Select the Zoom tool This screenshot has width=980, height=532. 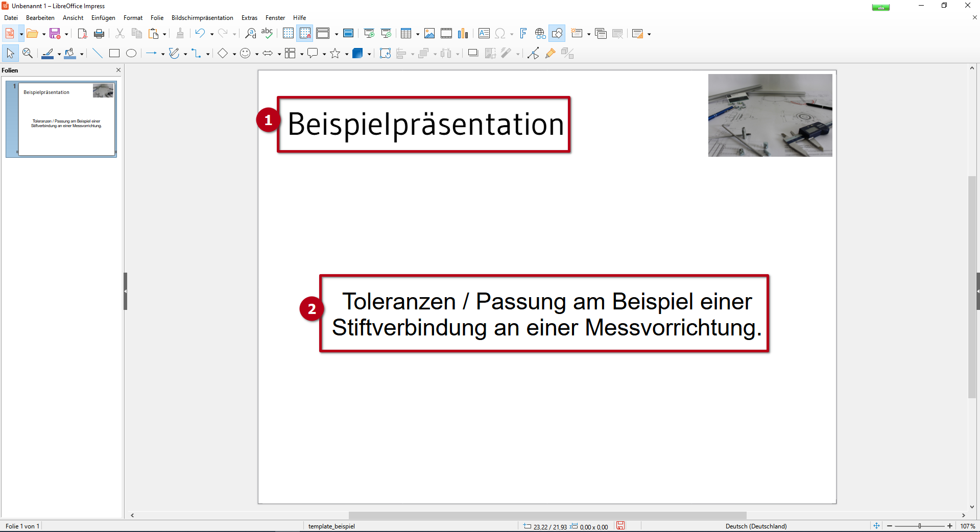click(x=27, y=53)
